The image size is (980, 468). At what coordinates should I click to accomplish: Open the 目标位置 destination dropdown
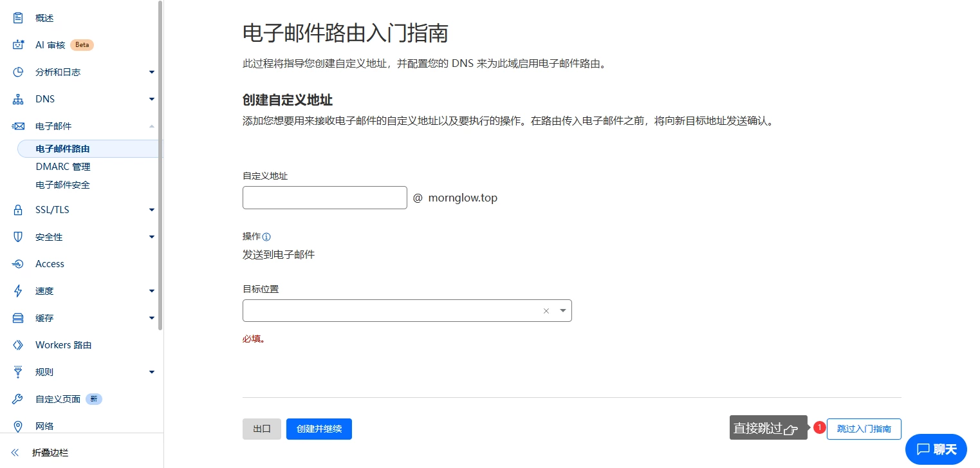pos(562,310)
